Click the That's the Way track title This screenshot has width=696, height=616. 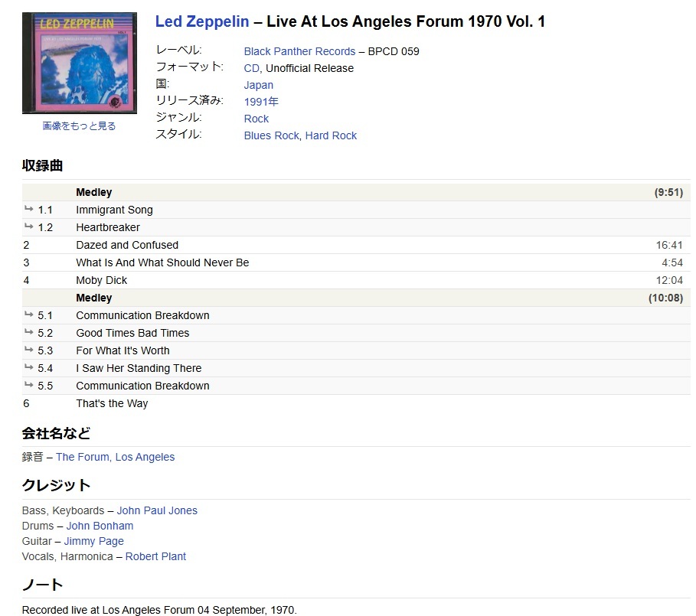coord(112,403)
